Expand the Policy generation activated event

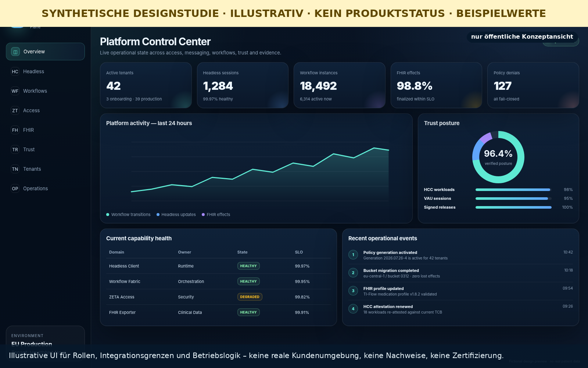pos(460,255)
